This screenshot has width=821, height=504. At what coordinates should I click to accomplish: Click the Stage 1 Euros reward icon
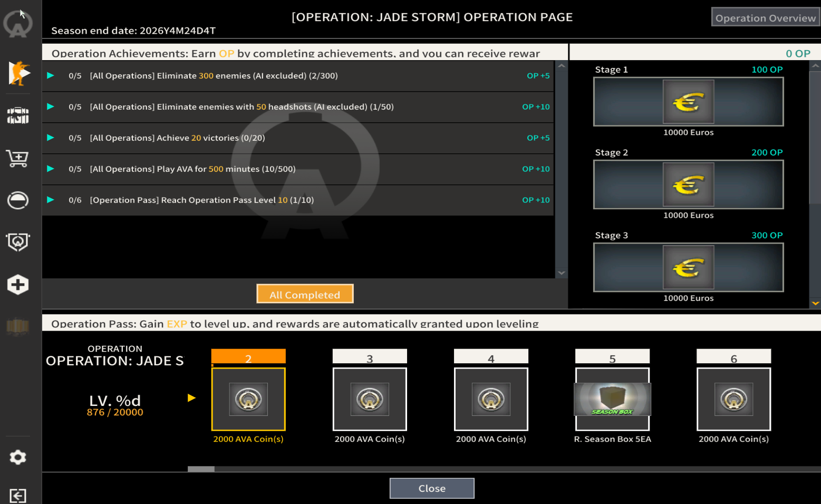point(688,102)
